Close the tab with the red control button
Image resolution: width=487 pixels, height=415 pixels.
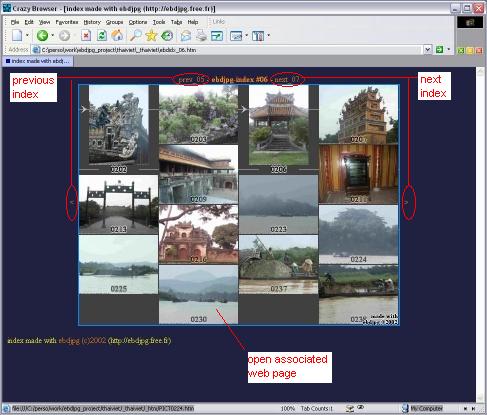click(x=479, y=50)
